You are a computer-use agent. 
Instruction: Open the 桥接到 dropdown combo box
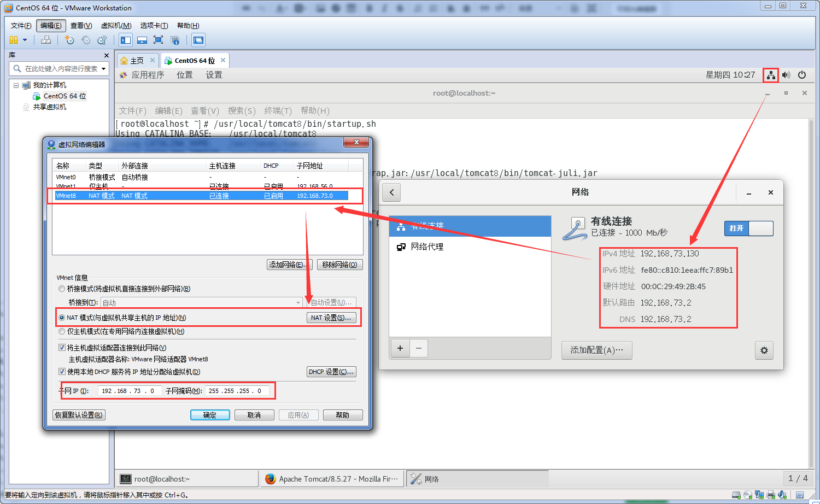pyautogui.click(x=202, y=302)
